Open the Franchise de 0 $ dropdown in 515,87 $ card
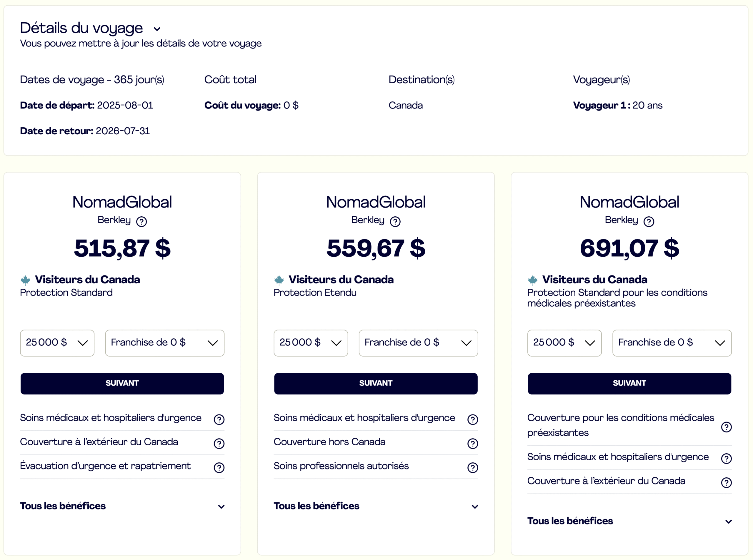Viewport: 753px width, 560px height. click(x=164, y=343)
